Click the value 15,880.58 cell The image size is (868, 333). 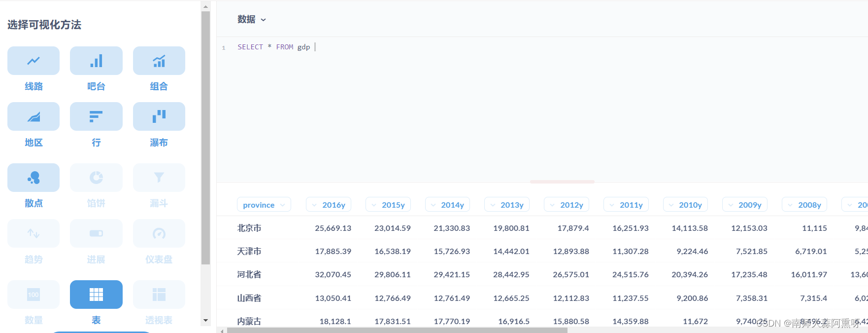(x=571, y=321)
